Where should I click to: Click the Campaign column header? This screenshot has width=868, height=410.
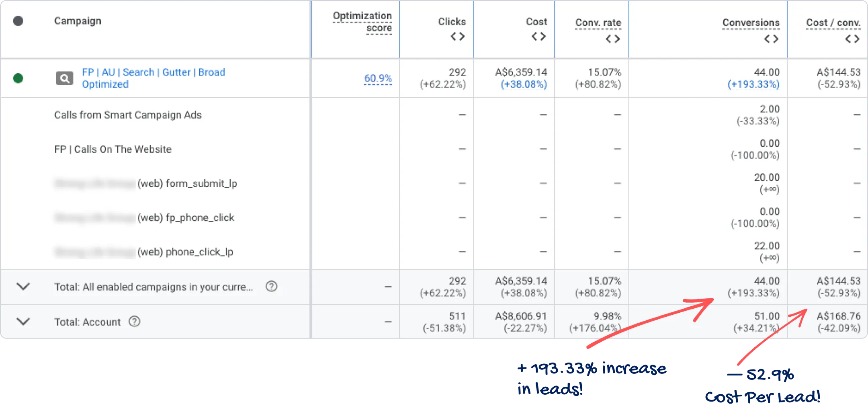click(x=78, y=21)
